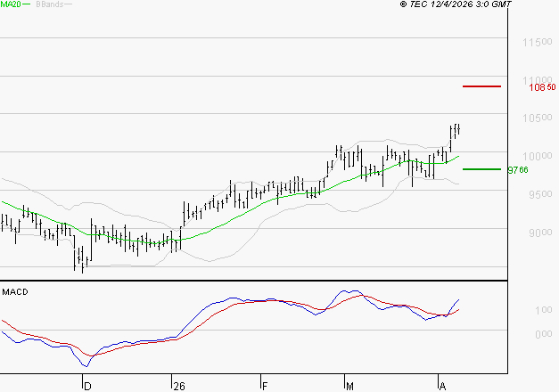Toggle the BBands legend entry

click(48, 4)
